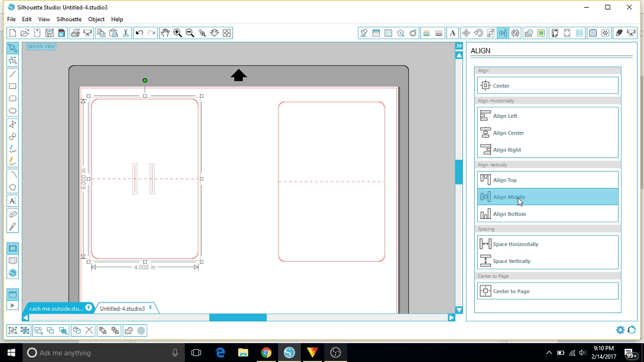Click Space Vertically

[547, 261]
